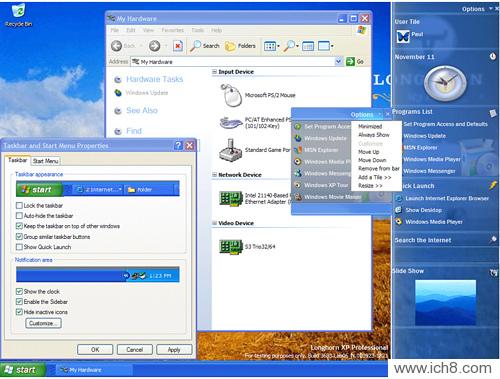Open the Recycle Bin desktop icon

[18, 15]
